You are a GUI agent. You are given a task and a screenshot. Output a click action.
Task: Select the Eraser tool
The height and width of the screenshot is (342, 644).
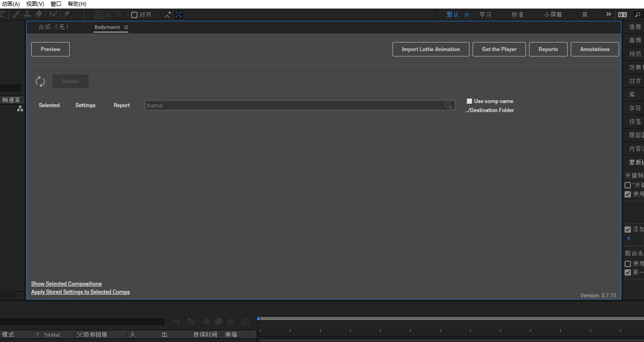[38, 14]
